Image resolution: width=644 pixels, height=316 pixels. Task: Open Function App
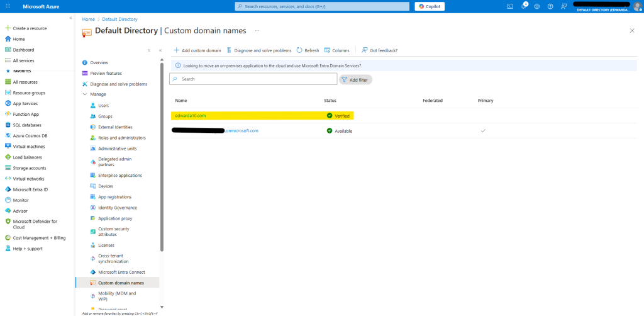click(22, 114)
